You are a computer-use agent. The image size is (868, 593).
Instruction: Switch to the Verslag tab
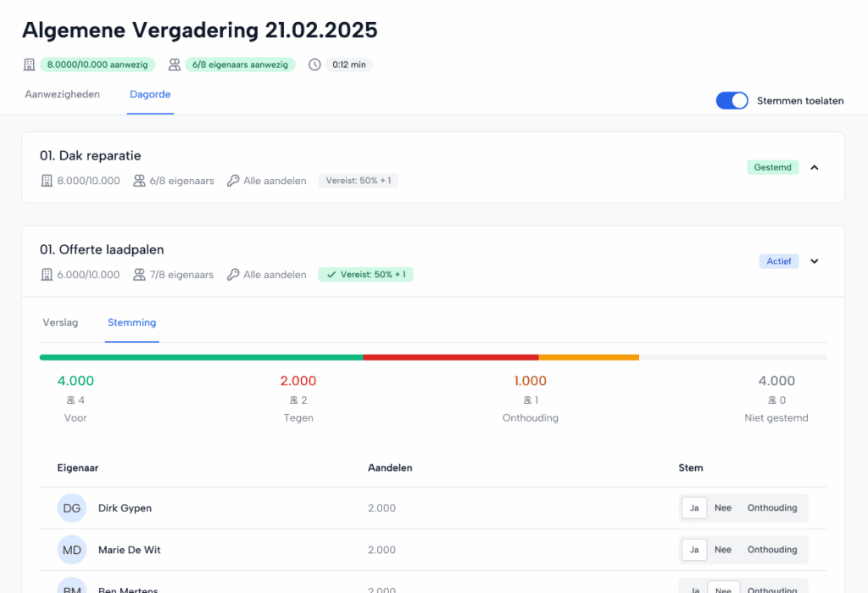click(60, 322)
